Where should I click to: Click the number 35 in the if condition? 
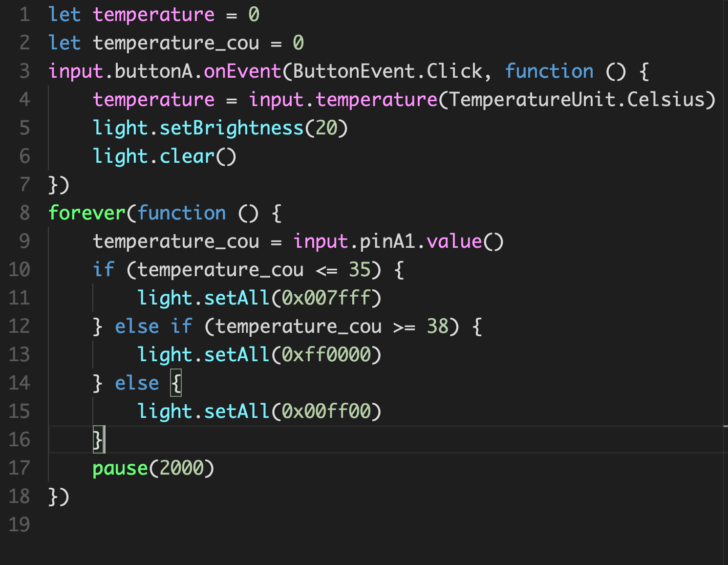click(x=360, y=270)
